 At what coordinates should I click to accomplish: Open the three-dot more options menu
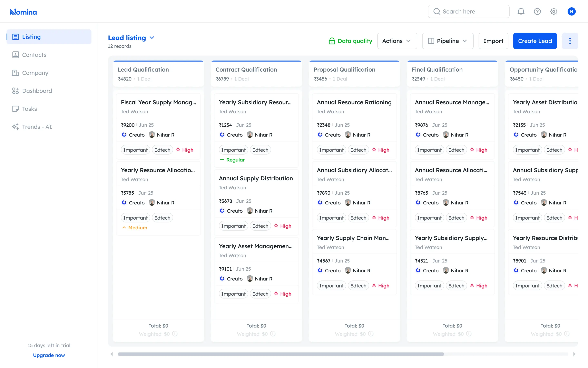coord(570,41)
